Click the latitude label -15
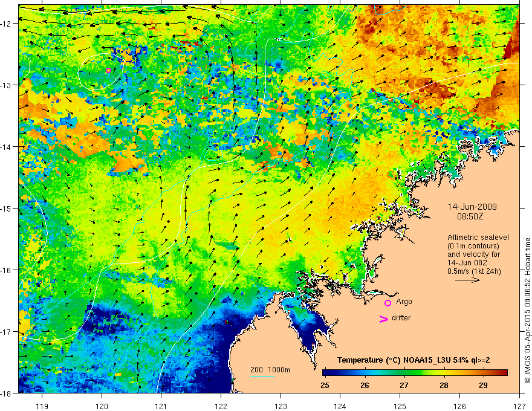Viewport: 532px width, 411px height. [x=7, y=208]
